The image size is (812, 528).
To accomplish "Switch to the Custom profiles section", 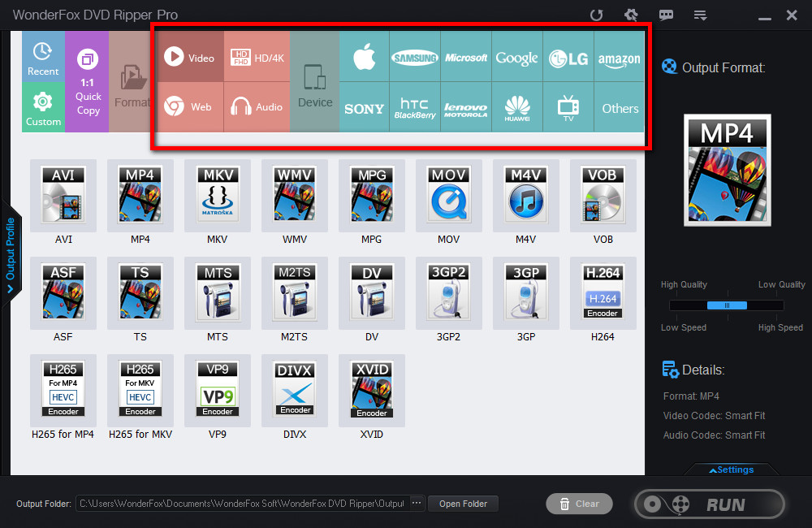I will point(43,107).
